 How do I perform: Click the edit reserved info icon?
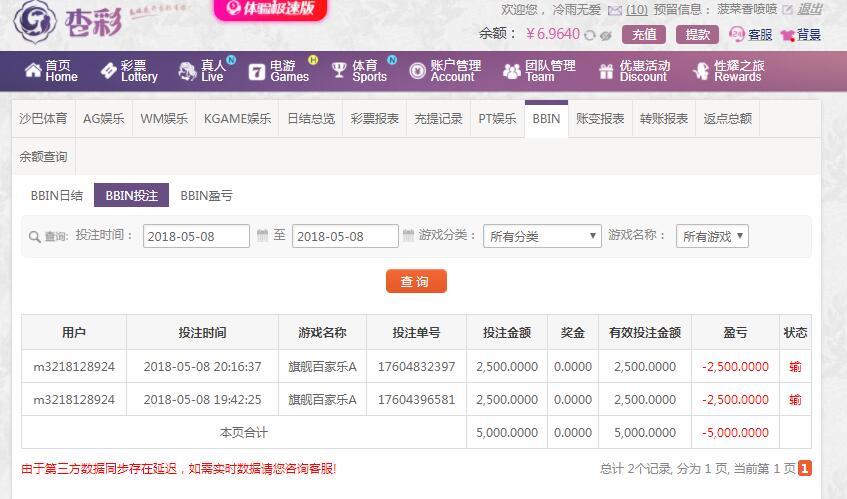click(787, 10)
